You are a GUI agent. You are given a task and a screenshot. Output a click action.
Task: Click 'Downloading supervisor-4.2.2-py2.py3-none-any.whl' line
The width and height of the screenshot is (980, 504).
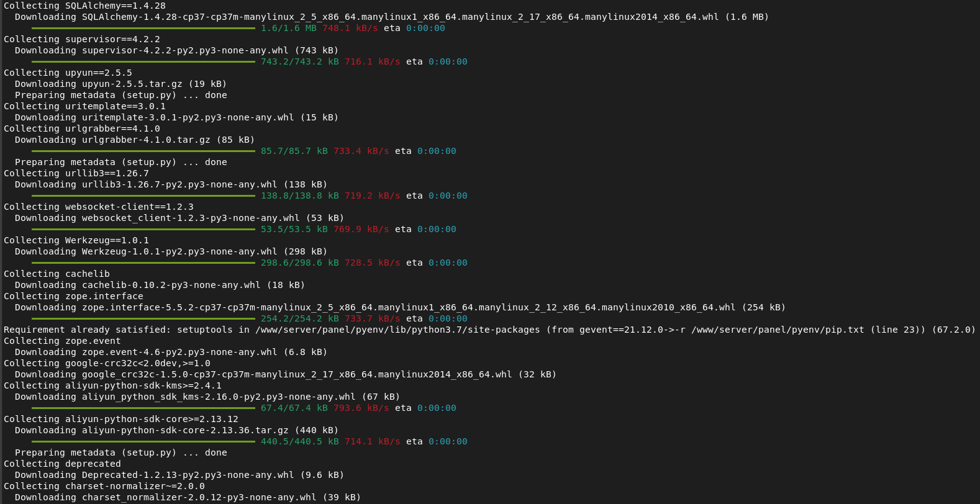click(177, 50)
